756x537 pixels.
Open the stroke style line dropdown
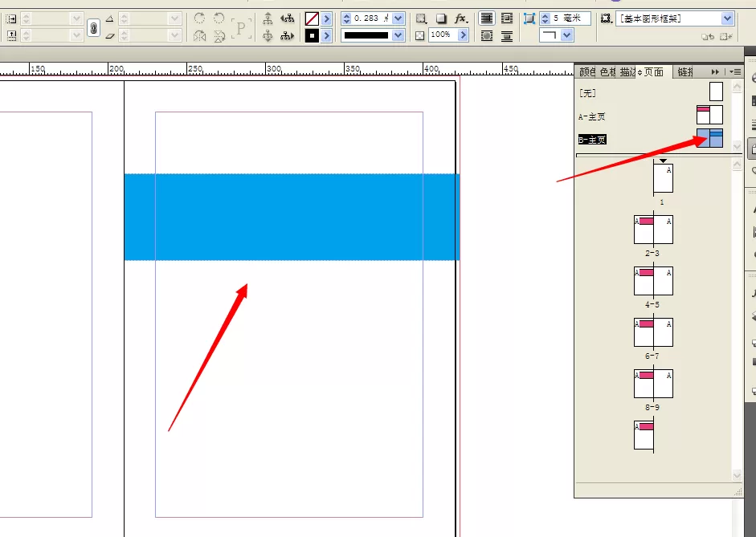click(398, 35)
